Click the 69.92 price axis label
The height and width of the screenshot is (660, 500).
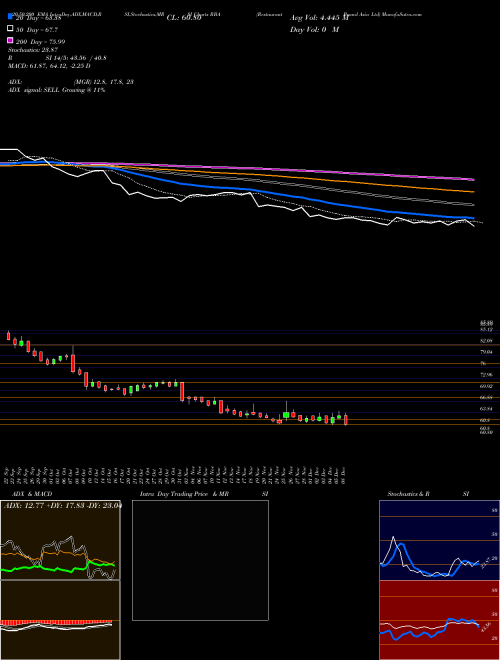486,386
